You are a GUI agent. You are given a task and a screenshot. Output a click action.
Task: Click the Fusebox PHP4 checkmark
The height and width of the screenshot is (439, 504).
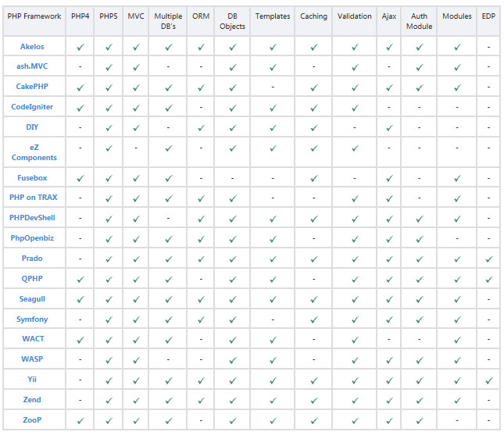tap(80, 179)
